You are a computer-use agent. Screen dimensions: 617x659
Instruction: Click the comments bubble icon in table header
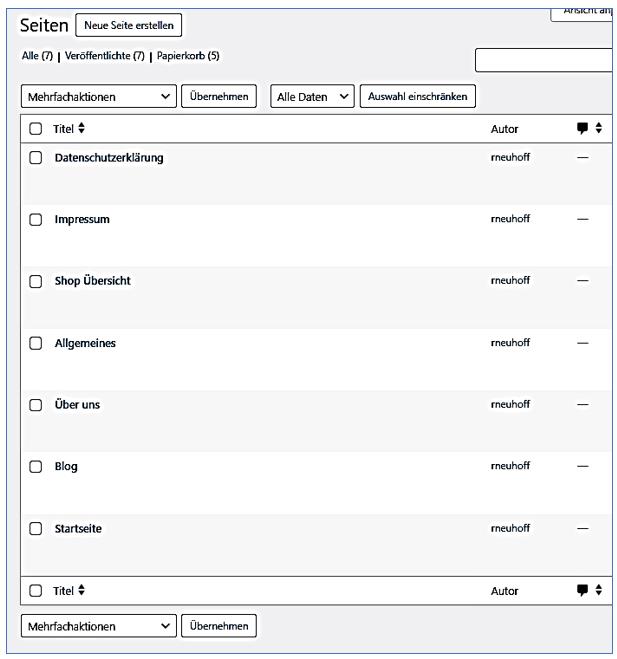point(582,128)
